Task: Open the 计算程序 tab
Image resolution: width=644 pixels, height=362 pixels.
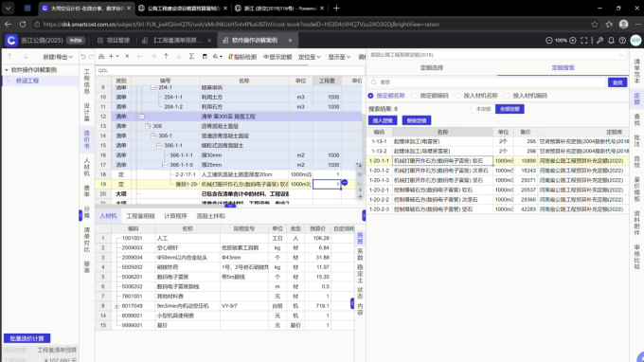Action: pos(175,216)
